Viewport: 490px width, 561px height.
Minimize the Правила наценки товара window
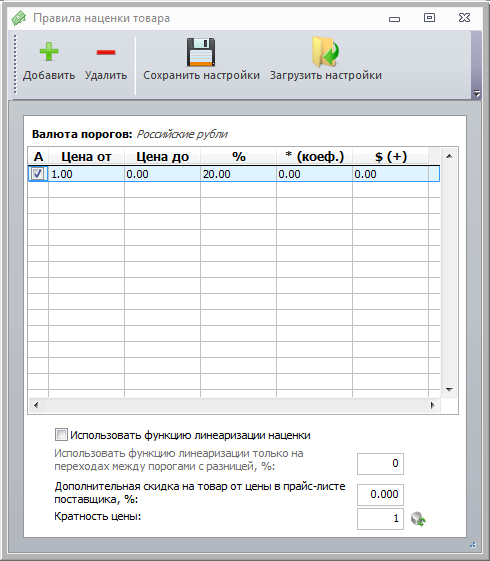pos(395,19)
